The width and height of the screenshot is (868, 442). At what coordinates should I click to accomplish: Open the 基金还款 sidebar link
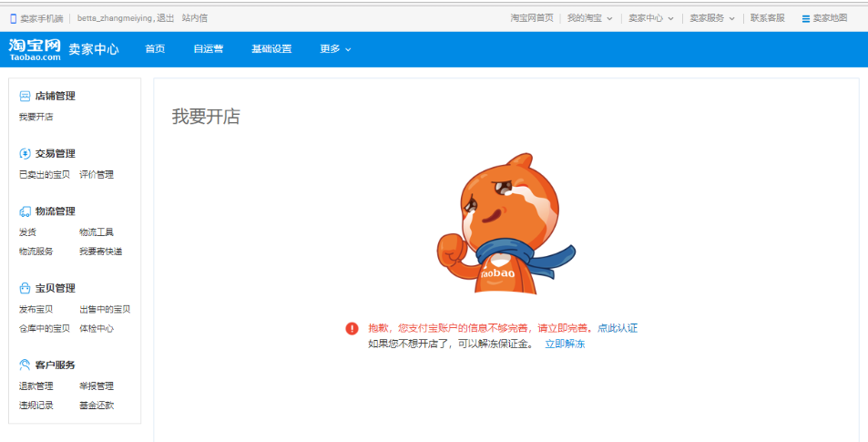click(97, 406)
